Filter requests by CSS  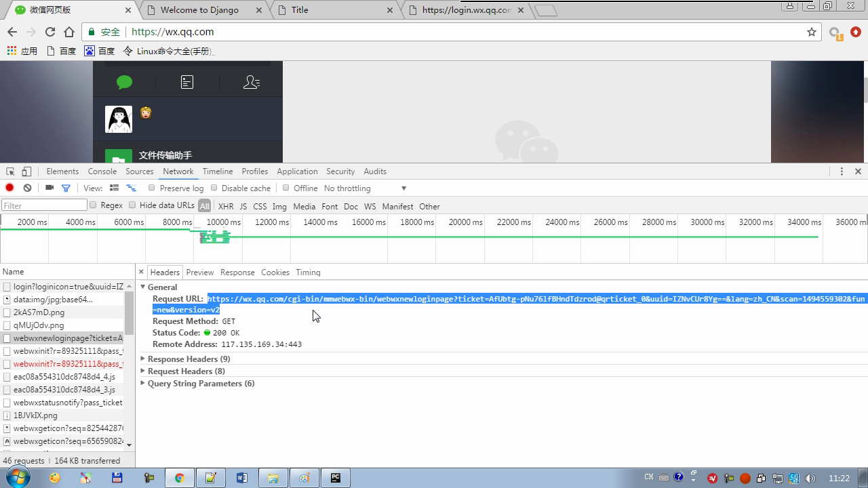260,206
